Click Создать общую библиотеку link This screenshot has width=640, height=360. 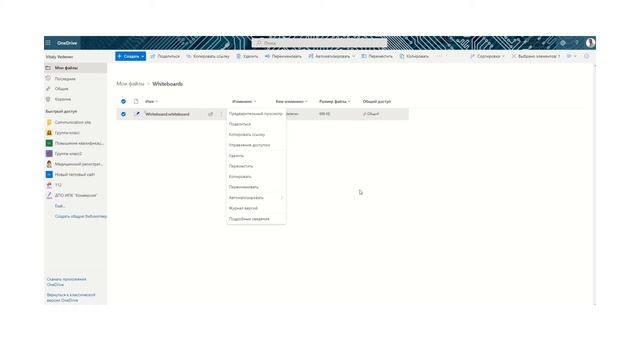[80, 216]
